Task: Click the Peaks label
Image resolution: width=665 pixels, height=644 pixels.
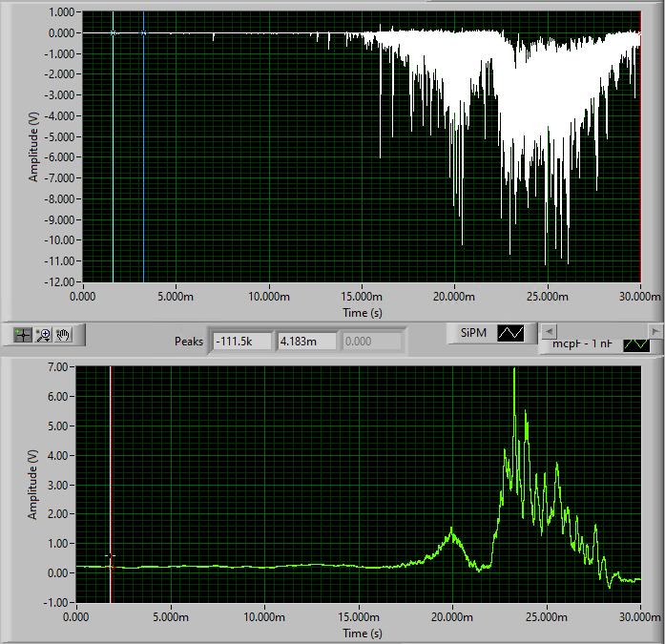Action: click(189, 342)
